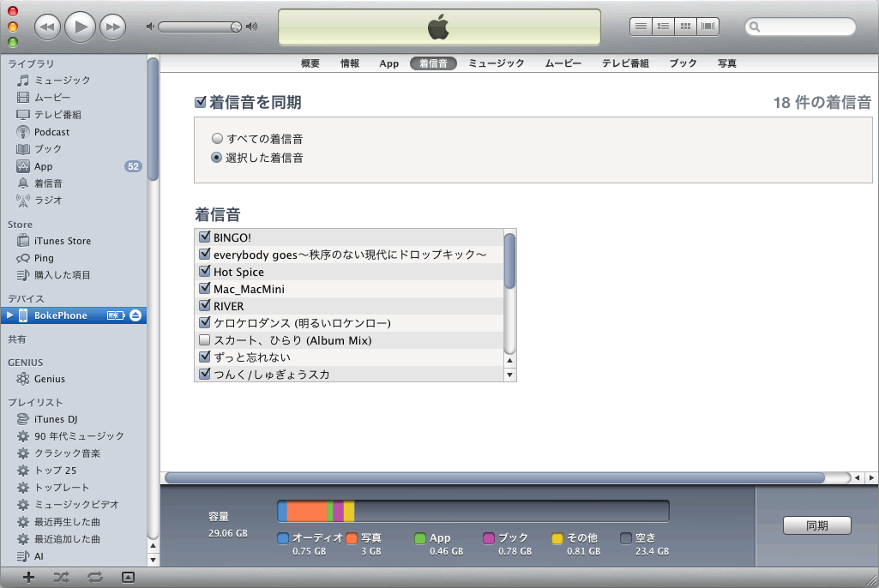The width and height of the screenshot is (879, 588).
Task: Click the 同期 sync button
Action: tap(816, 525)
